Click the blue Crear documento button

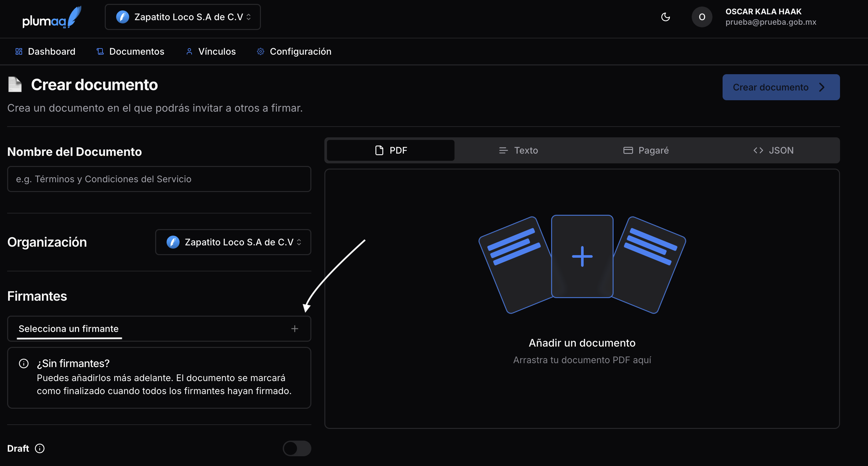pyautogui.click(x=780, y=87)
